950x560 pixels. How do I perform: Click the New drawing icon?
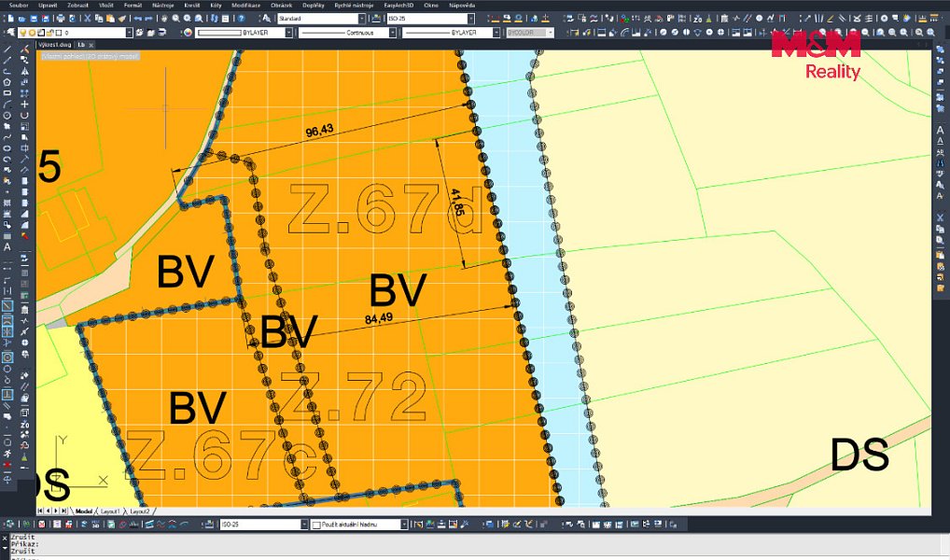coord(10,19)
